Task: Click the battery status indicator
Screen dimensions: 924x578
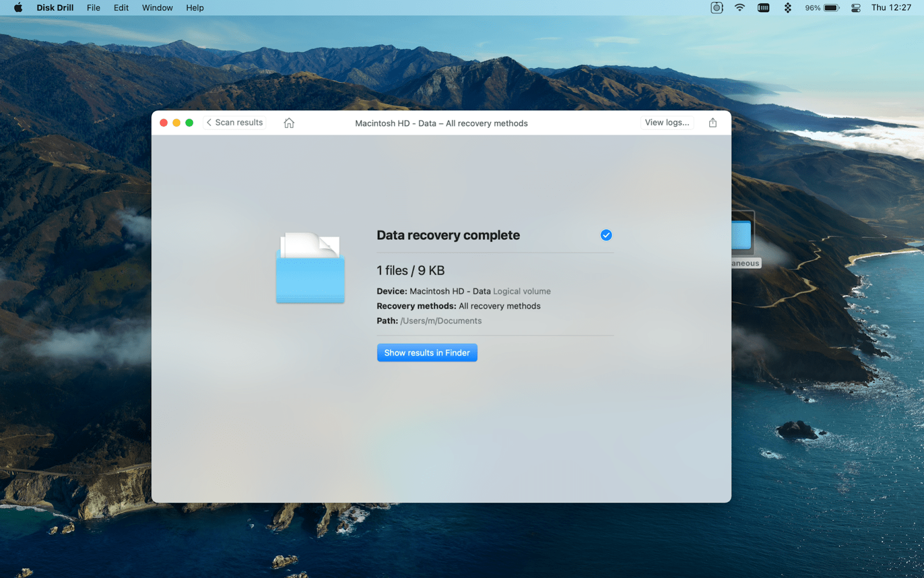Action: pyautogui.click(x=822, y=8)
